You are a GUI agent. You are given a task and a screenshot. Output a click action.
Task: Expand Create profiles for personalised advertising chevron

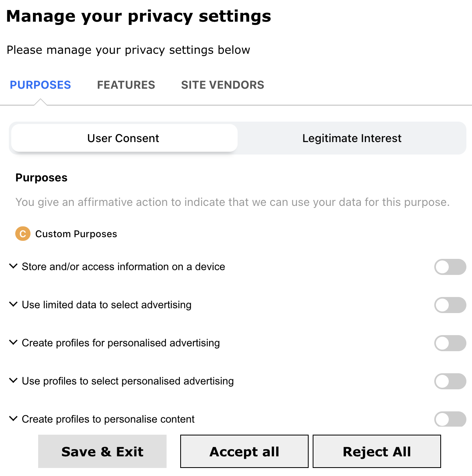13,342
